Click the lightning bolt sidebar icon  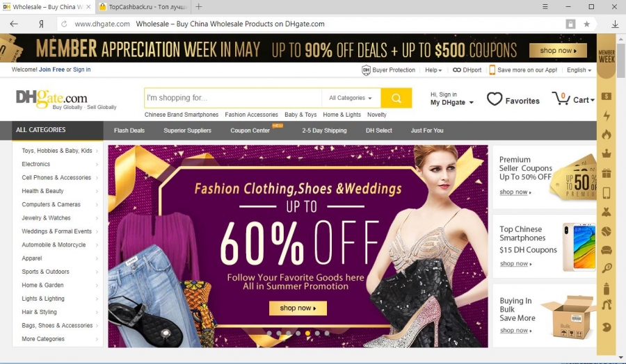(607, 115)
